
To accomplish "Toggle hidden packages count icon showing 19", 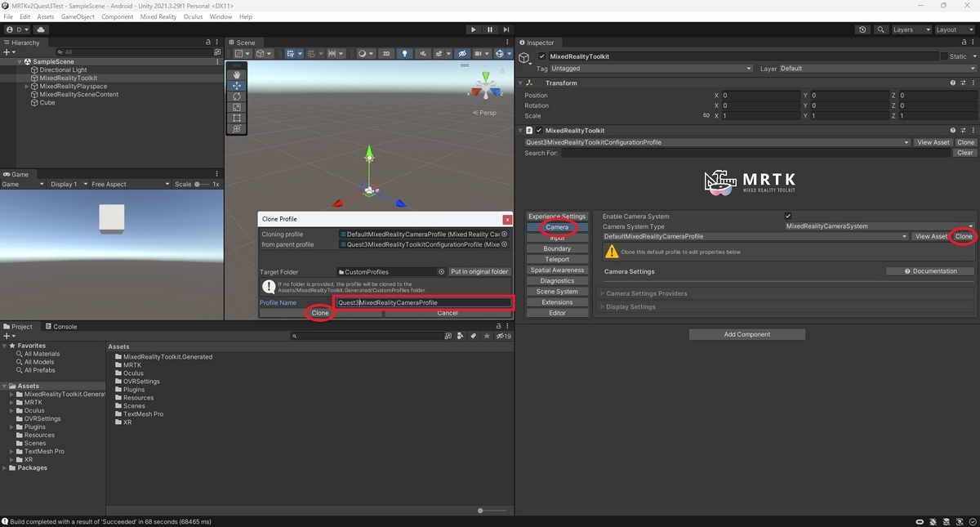I will [x=503, y=336].
